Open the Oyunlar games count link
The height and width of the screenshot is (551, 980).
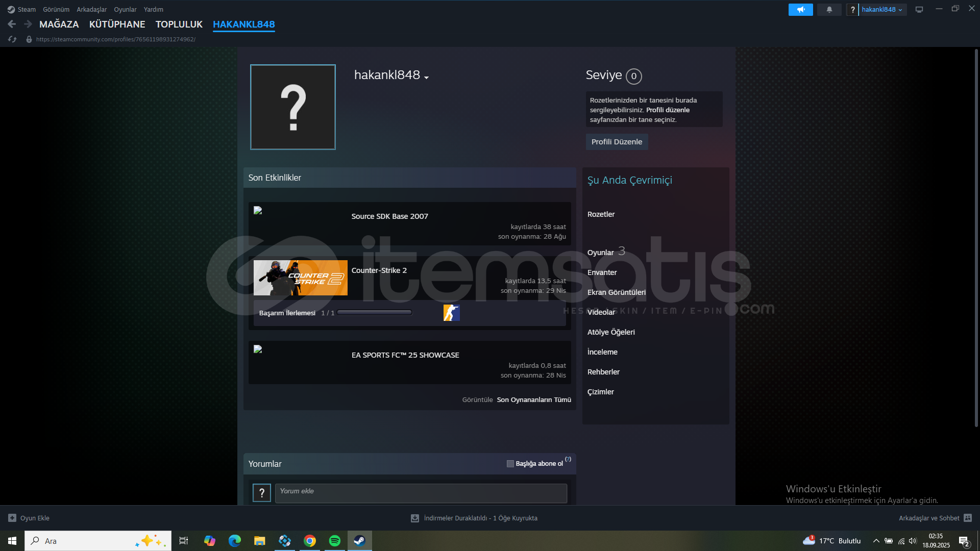[606, 252]
